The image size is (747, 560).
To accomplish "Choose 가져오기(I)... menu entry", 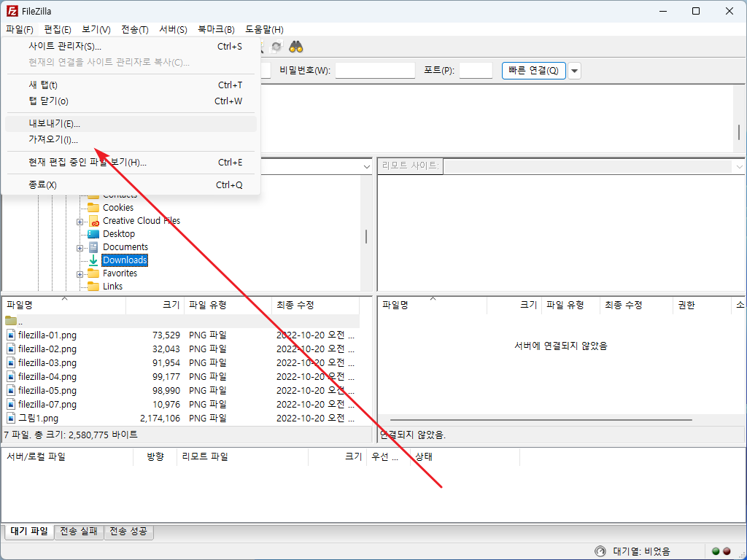I will (131, 139).
